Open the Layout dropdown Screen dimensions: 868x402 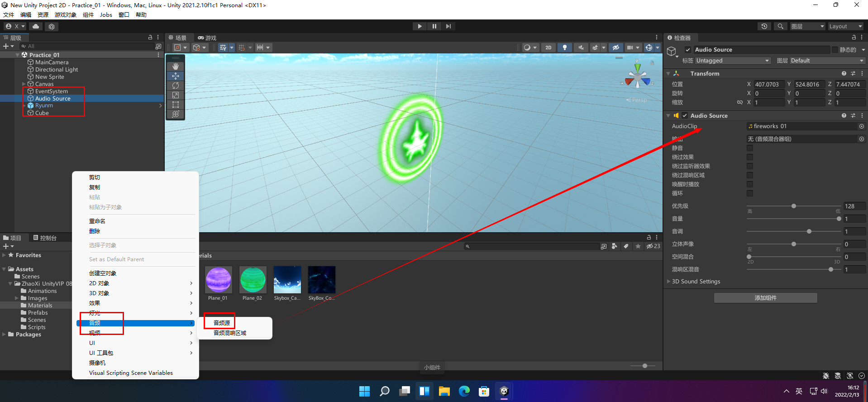845,26
